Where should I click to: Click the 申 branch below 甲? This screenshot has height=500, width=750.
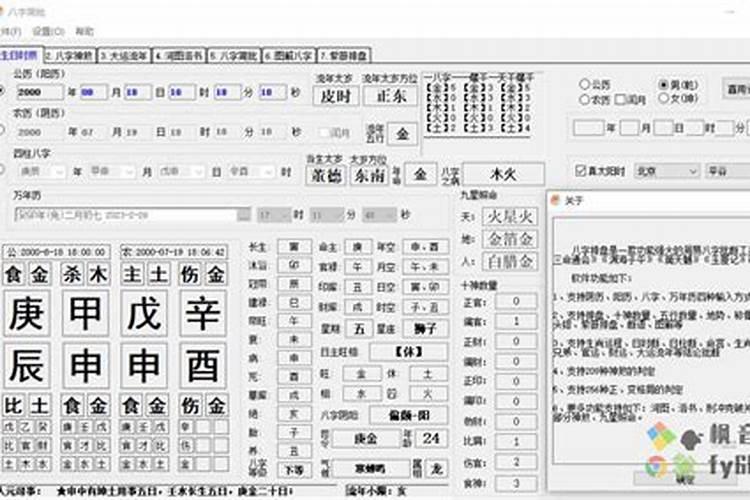pyautogui.click(x=85, y=366)
